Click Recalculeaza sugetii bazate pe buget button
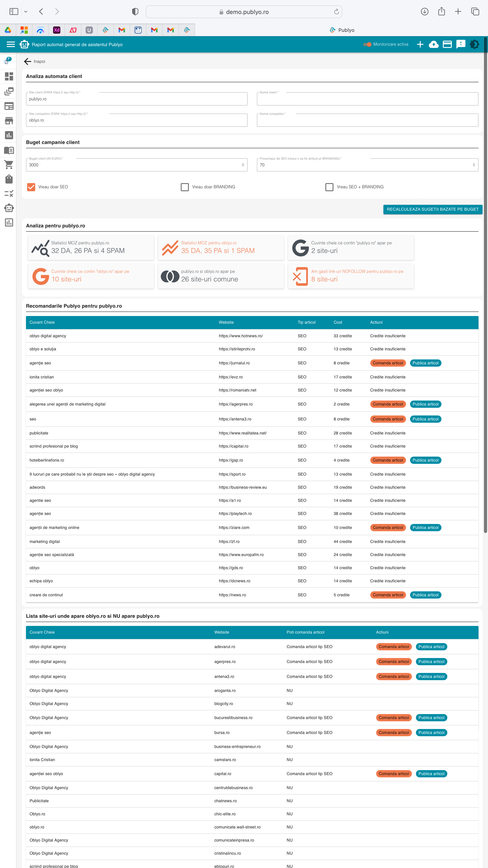 tap(433, 209)
